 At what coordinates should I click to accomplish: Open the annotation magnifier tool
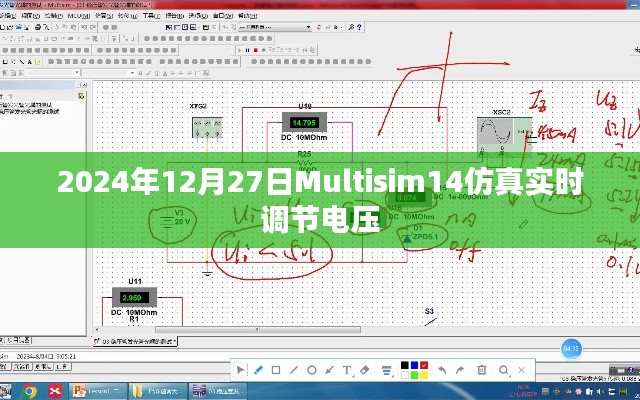point(504,370)
